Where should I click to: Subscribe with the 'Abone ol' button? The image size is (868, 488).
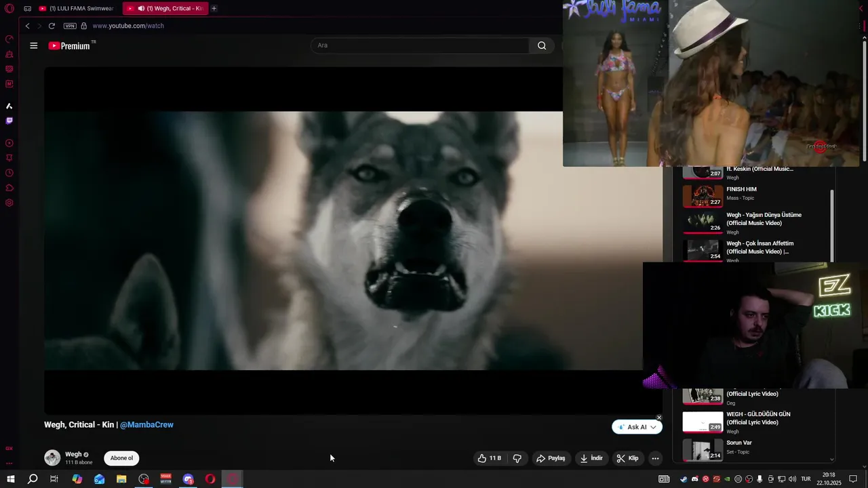(122, 458)
